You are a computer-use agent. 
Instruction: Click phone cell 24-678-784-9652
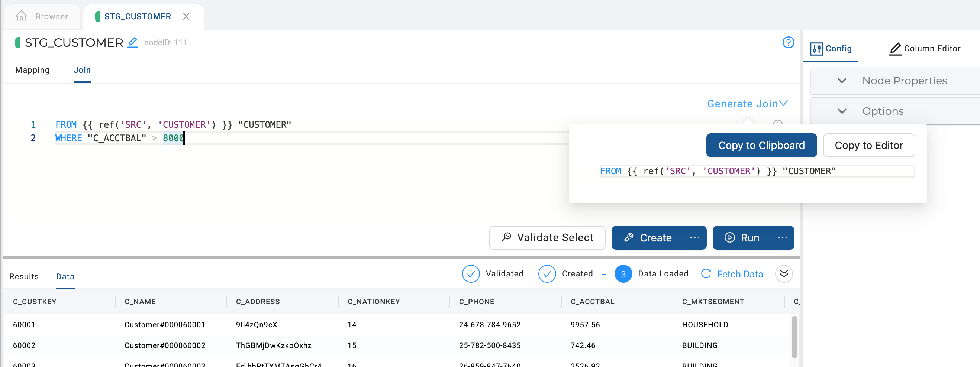[490, 325]
